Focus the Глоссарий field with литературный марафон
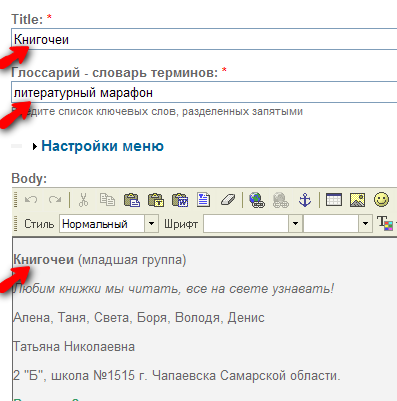Viewport: 397px width, 401px height. [204, 92]
